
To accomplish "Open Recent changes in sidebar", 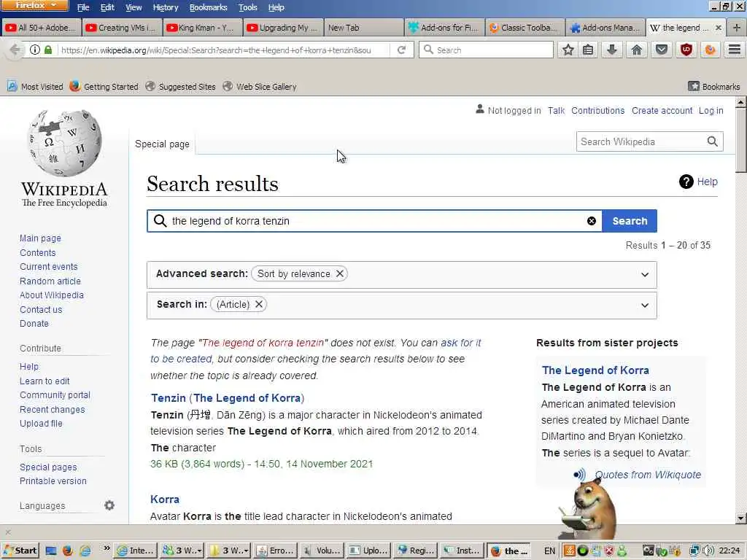I will click(52, 410).
